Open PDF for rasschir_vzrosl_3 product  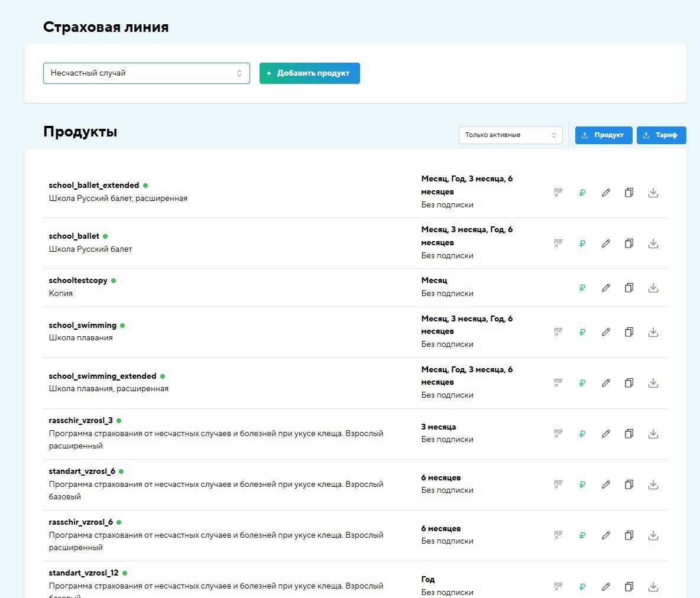click(558, 434)
